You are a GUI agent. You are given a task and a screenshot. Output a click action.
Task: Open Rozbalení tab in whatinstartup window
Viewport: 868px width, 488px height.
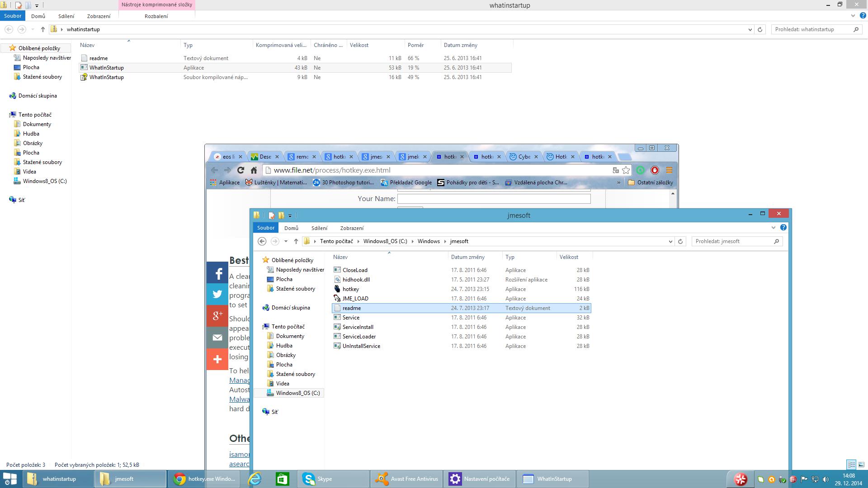pos(156,16)
